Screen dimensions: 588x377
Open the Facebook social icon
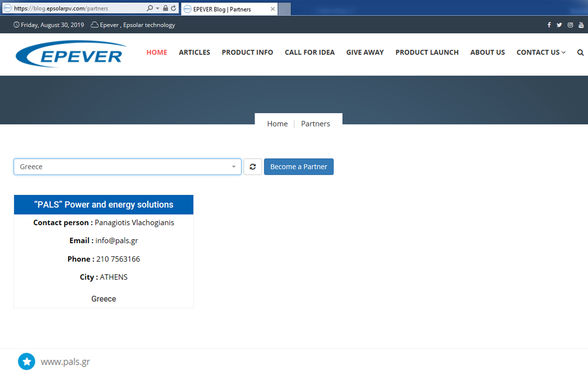[549, 25]
